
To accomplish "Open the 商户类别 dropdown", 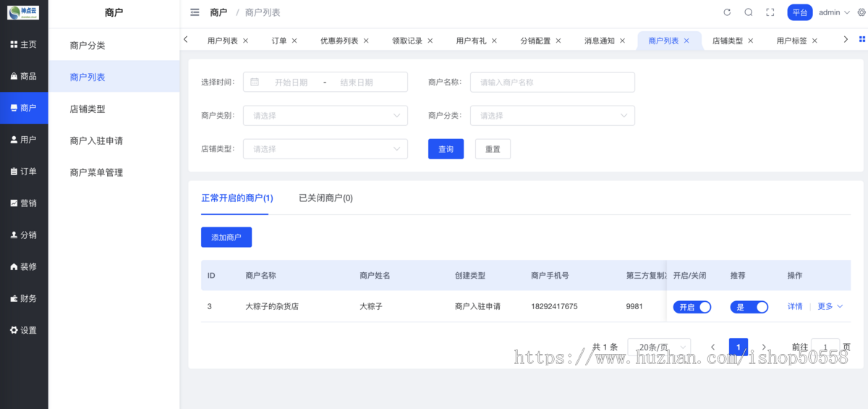I will point(325,116).
